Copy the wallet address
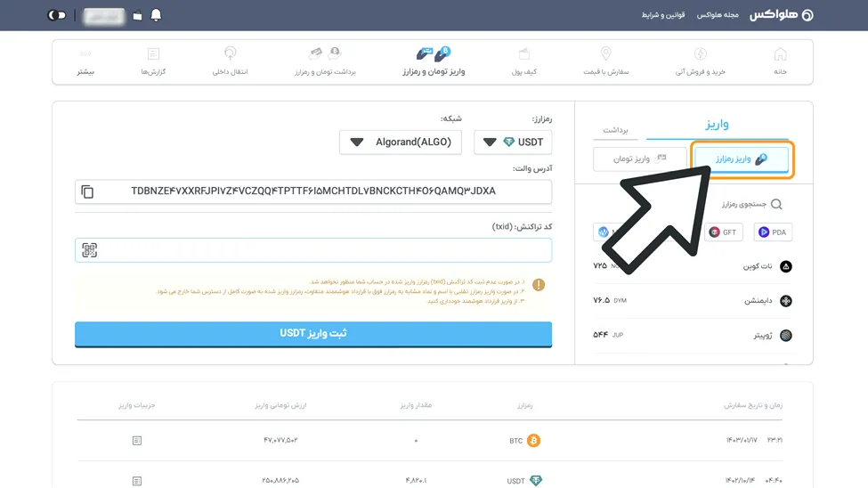Screen dimensions: 868x488 pos(87,191)
